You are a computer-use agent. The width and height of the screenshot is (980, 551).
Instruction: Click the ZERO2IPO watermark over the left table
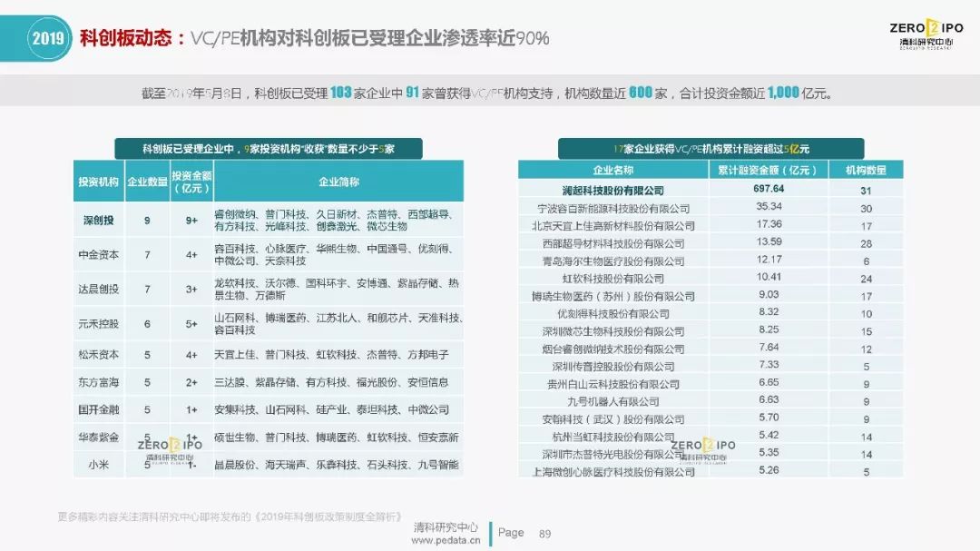point(170,451)
